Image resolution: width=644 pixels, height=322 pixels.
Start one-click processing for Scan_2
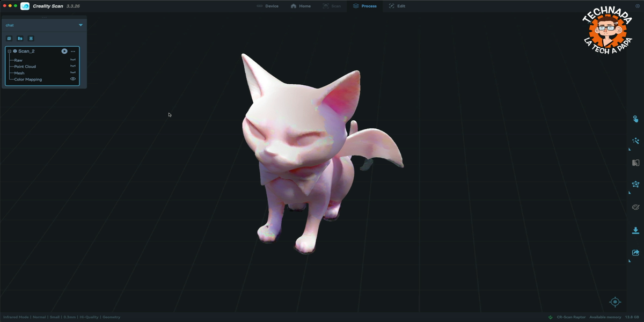64,52
